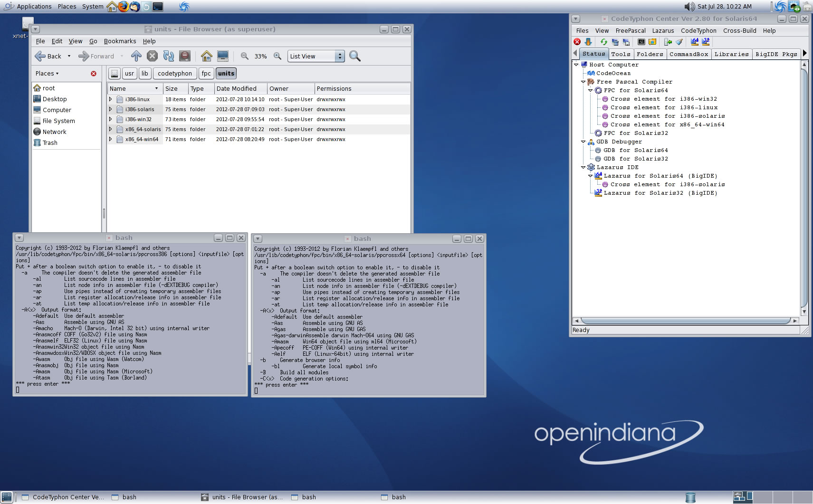Open the Cross-Build menu in CodeTyphon
Image resolution: width=813 pixels, height=504 pixels.
click(x=739, y=31)
